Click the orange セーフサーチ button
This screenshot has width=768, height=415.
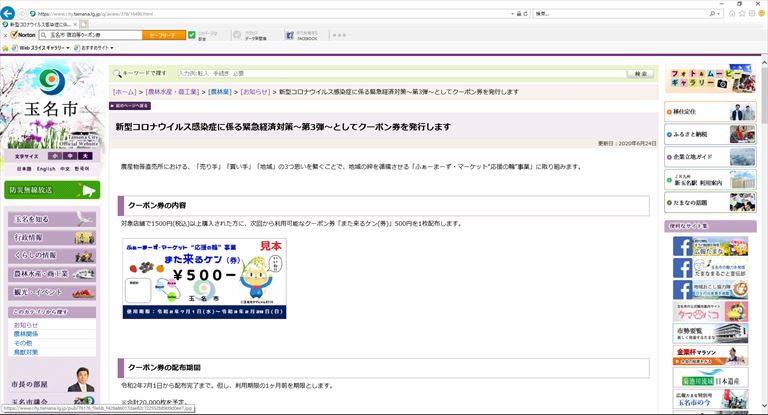coord(164,35)
